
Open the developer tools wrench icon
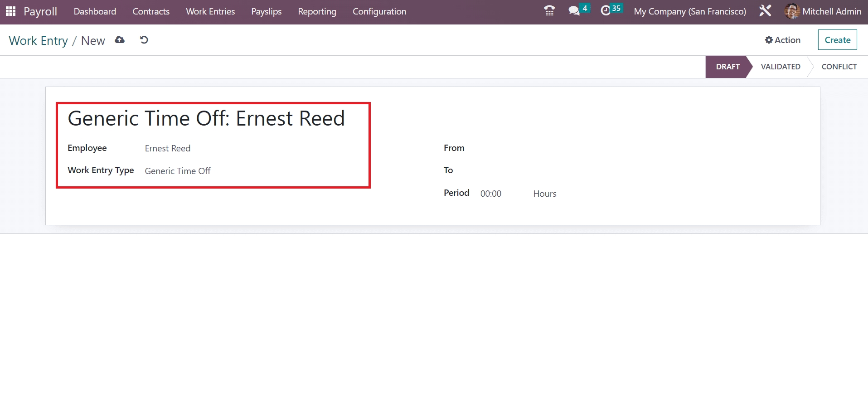tap(765, 11)
